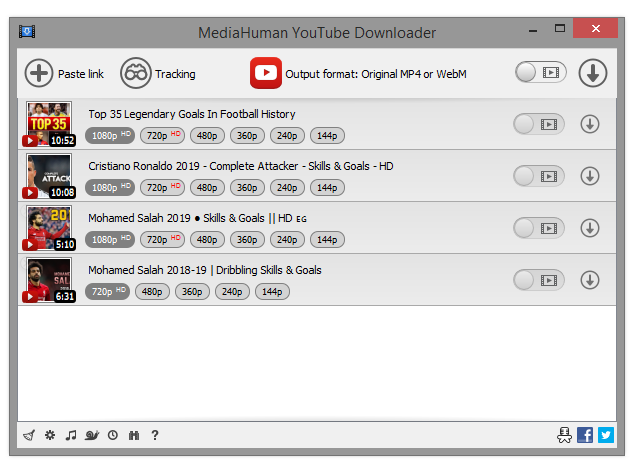Click bottom bar binoculars search icon
Image resolution: width=634 pixels, height=472 pixels.
(x=134, y=435)
